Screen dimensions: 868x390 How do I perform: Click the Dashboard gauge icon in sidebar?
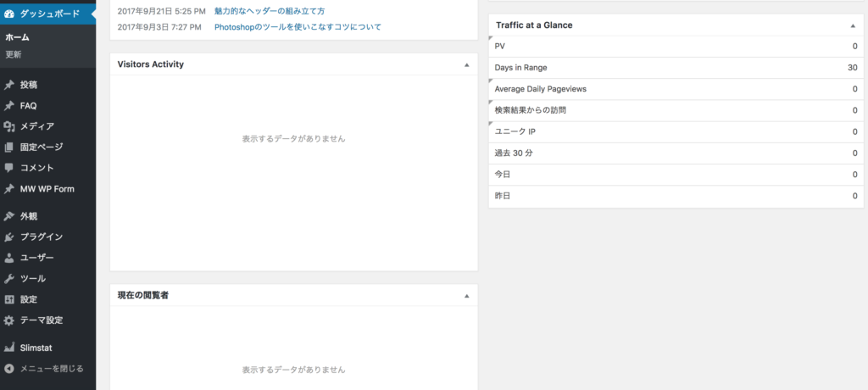9,14
